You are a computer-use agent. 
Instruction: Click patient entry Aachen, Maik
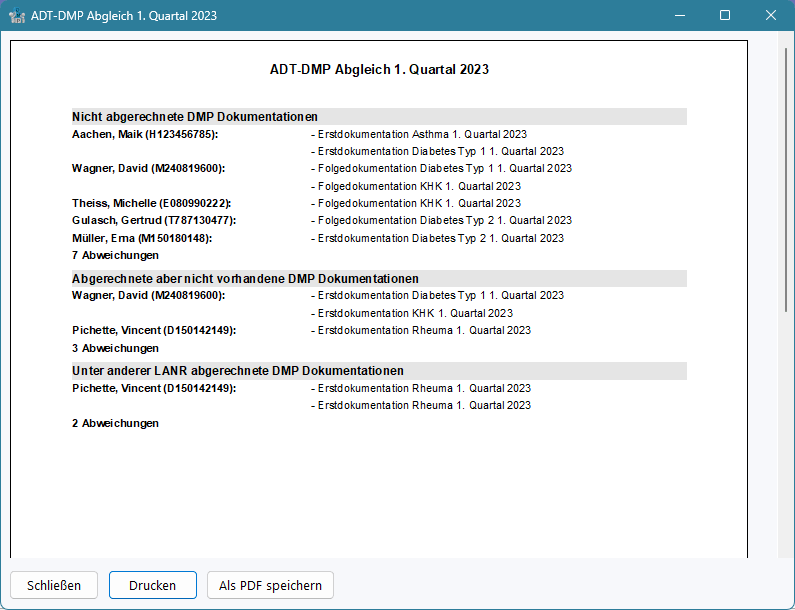click(145, 134)
